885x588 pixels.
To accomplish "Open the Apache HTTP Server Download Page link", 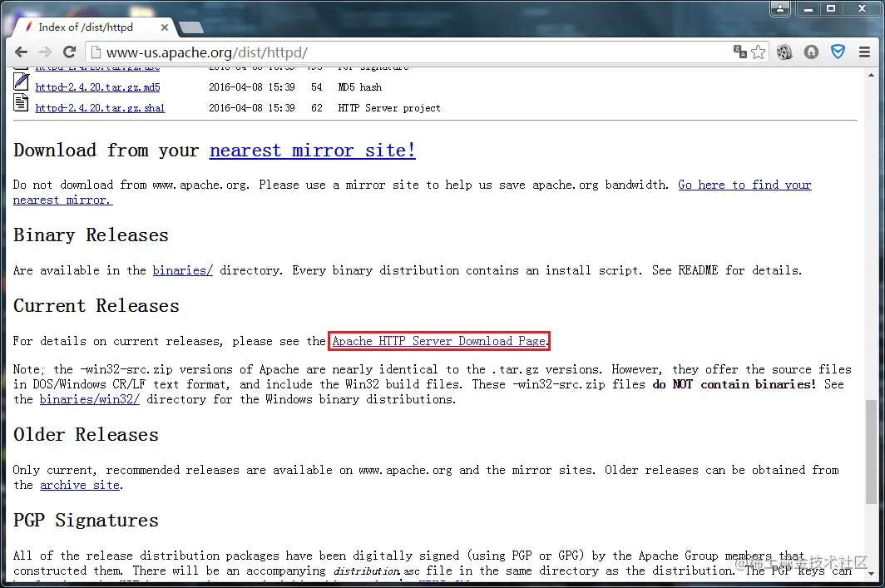I will 438,341.
